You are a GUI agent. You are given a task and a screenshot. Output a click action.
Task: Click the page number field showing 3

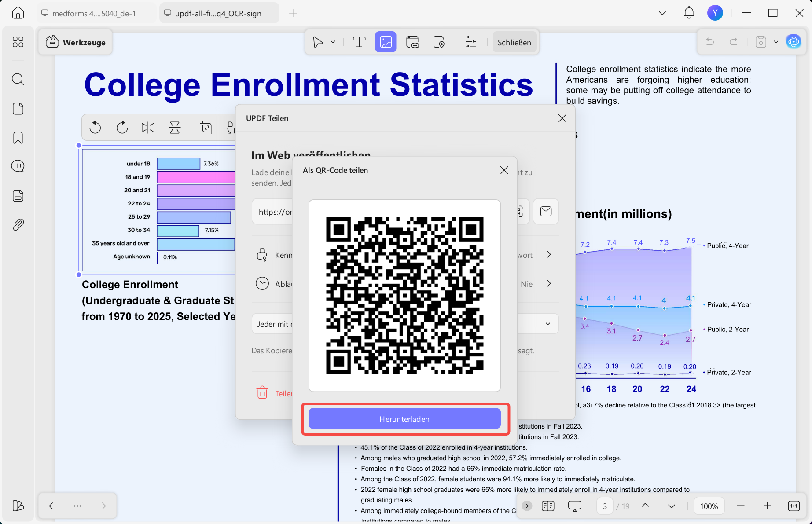pos(605,506)
